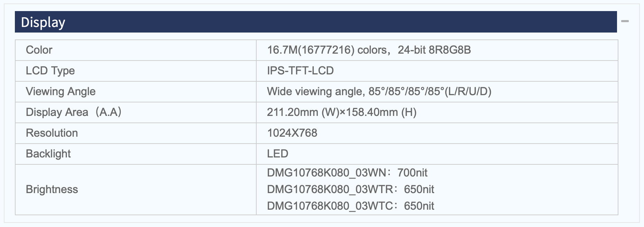Viewport: 644px width, 227px height.
Task: Select the LCD Type label cell
Action: pyautogui.click(x=136, y=71)
